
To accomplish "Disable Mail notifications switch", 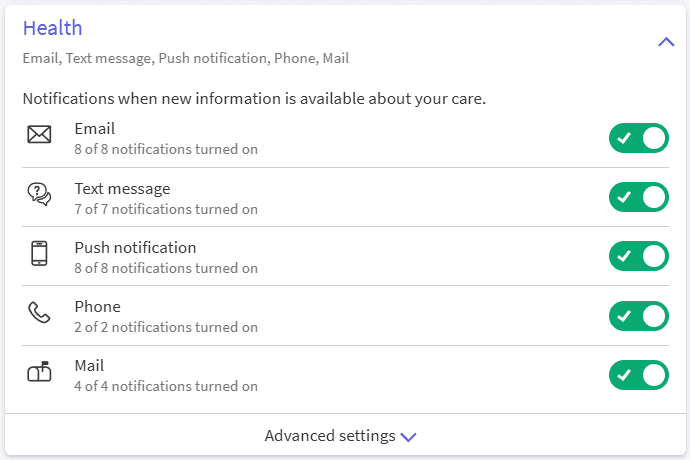I will [638, 375].
